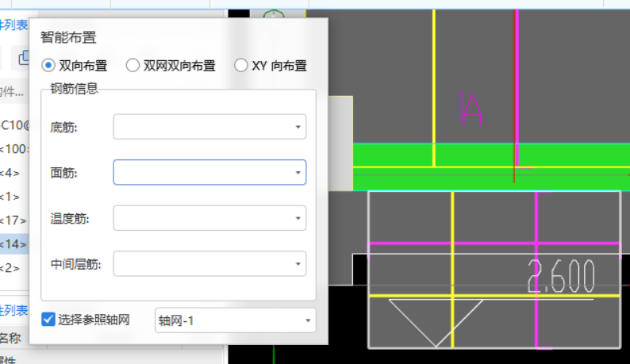Select the C10@ rebar list entry
This screenshot has height=364, width=630.
[x=13, y=125]
